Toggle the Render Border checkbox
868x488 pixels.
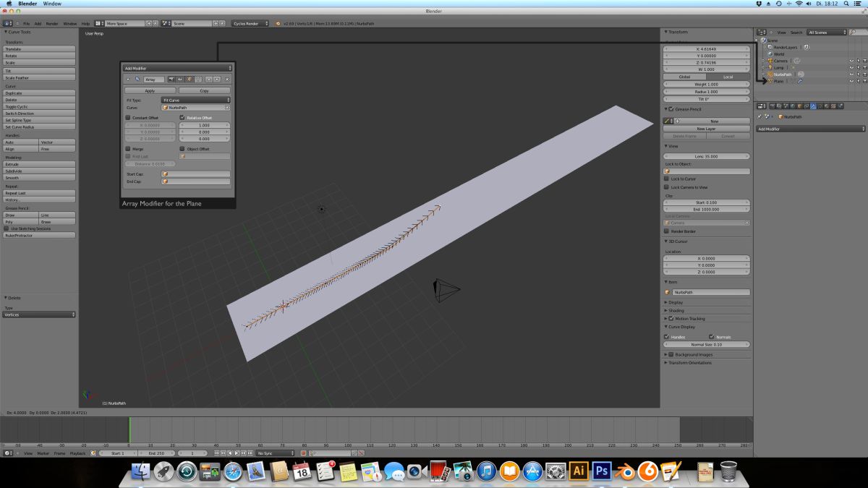pos(667,231)
